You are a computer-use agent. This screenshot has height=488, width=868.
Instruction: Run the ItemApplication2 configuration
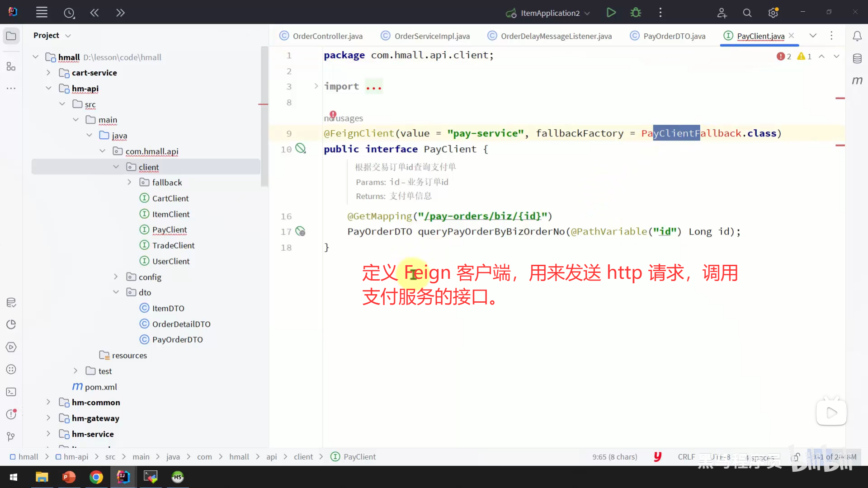(x=611, y=13)
